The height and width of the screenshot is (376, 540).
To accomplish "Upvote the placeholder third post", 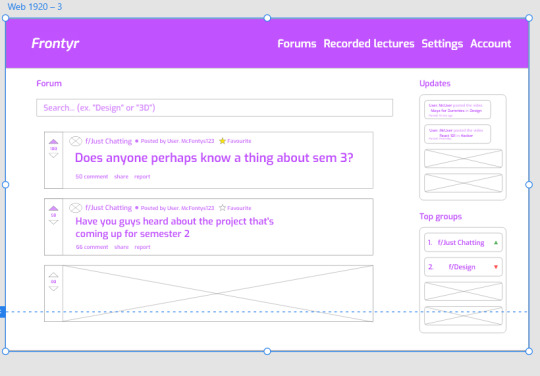I will (53, 275).
